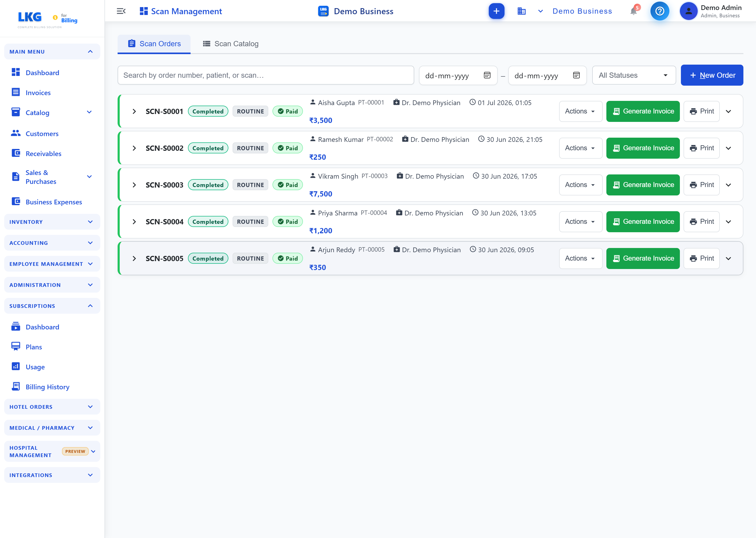Viewport: 756px width, 538px height.
Task: Open calendar picker for end date
Action: coord(576,75)
